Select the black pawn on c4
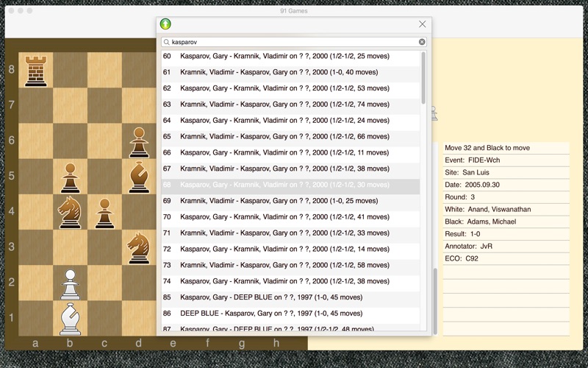Screen dimensions: 588x368 point(104,213)
